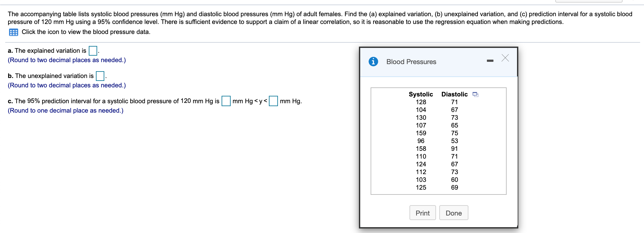Focus the explained variation answer box
This screenshot has width=644, height=233.
93,51
